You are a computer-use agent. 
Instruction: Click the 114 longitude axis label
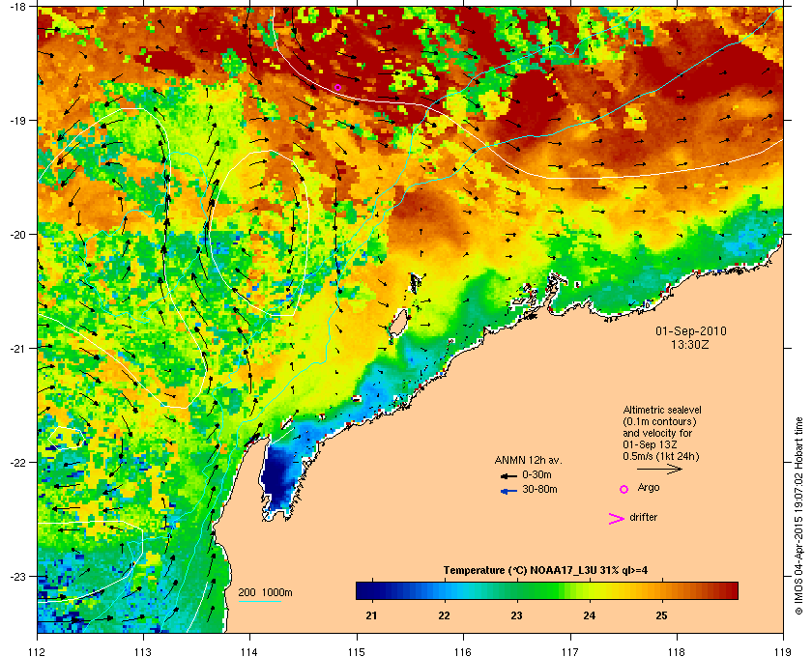point(249,652)
